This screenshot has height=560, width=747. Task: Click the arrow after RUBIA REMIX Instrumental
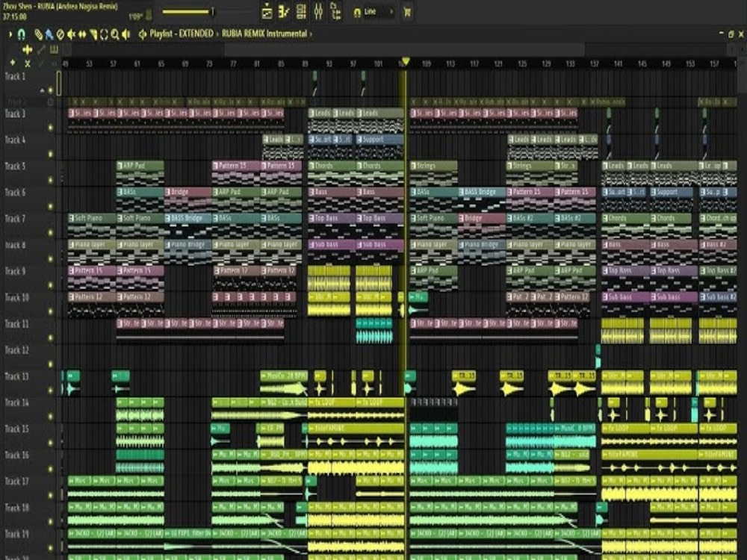[x=311, y=34]
